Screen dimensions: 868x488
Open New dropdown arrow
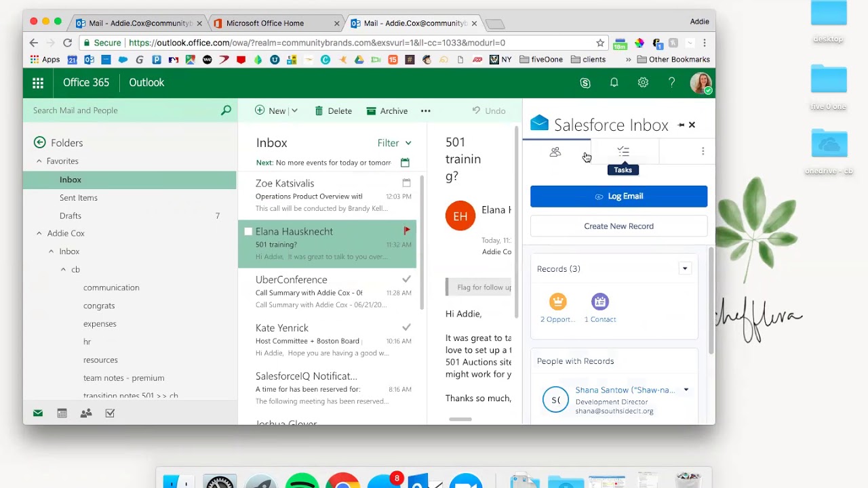coord(294,110)
